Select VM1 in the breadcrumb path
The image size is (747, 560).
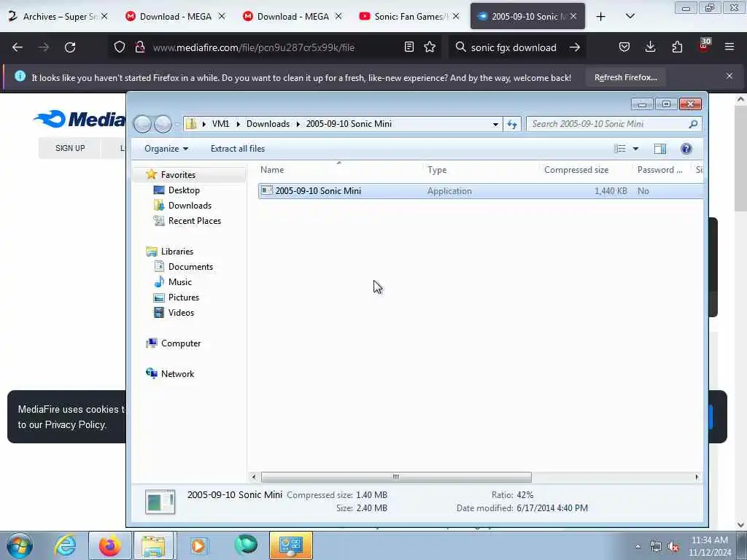(220, 124)
